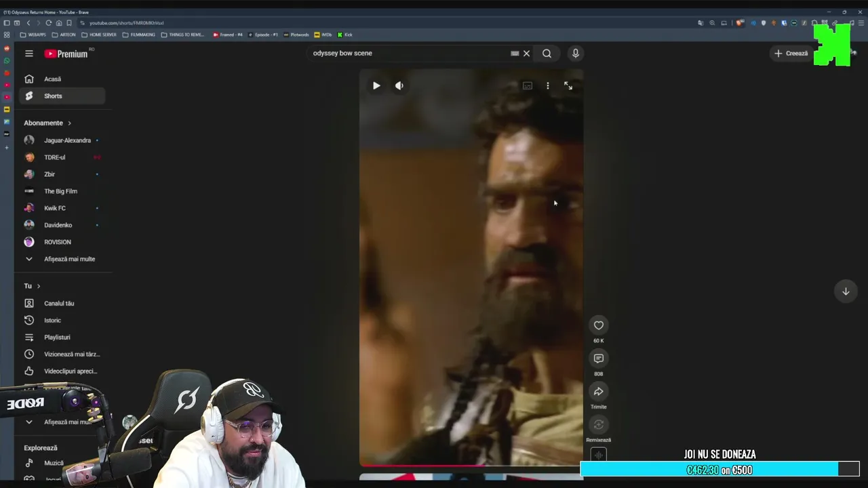Viewport: 868px width, 488px height.
Task: Open the WhatsApp icon in Brave sidebar
Action: pyautogui.click(x=7, y=60)
